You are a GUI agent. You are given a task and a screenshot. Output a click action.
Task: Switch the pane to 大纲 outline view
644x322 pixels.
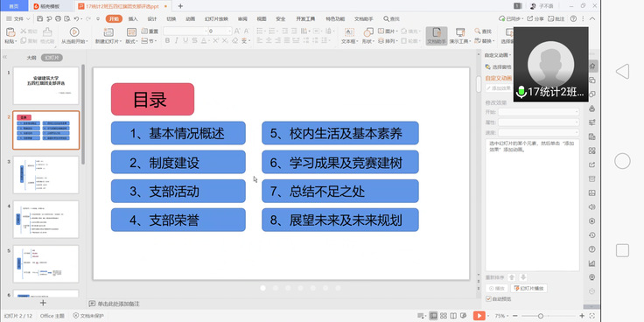31,58
